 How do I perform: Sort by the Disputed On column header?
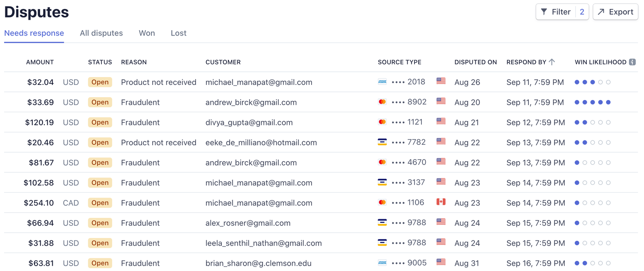click(x=476, y=62)
